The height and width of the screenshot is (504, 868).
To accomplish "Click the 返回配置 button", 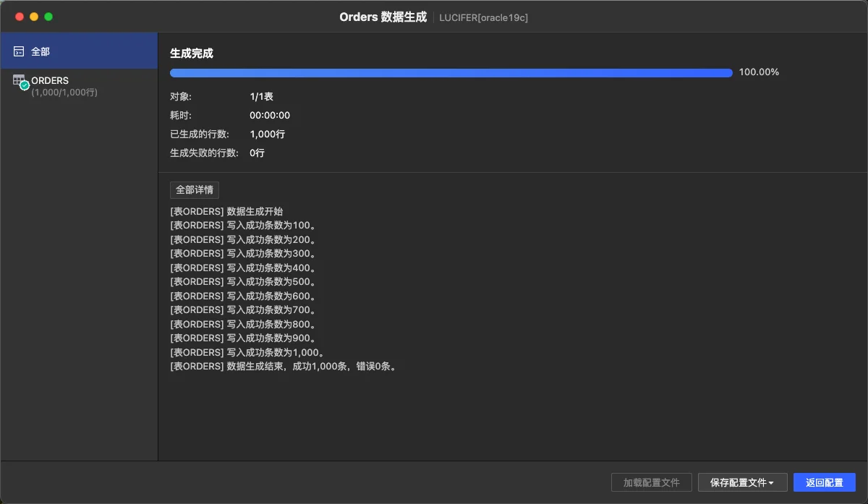I will [x=825, y=482].
